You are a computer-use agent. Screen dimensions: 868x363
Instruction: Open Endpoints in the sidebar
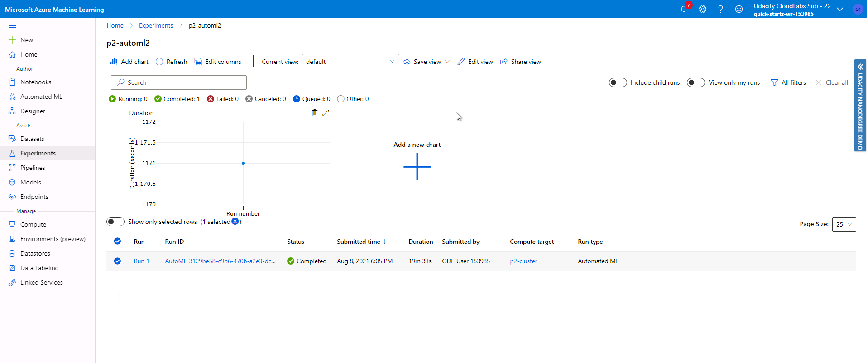point(34,197)
